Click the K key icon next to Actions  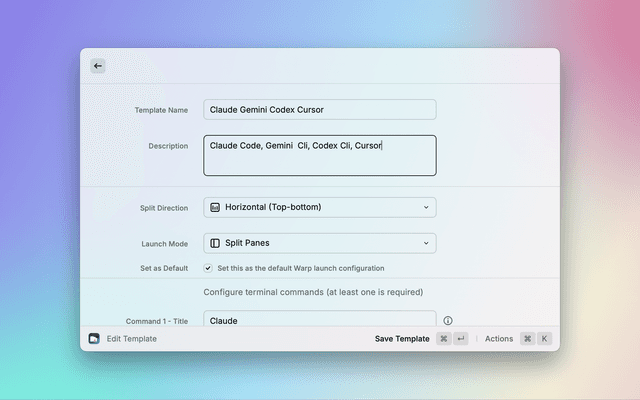pyautogui.click(x=545, y=339)
